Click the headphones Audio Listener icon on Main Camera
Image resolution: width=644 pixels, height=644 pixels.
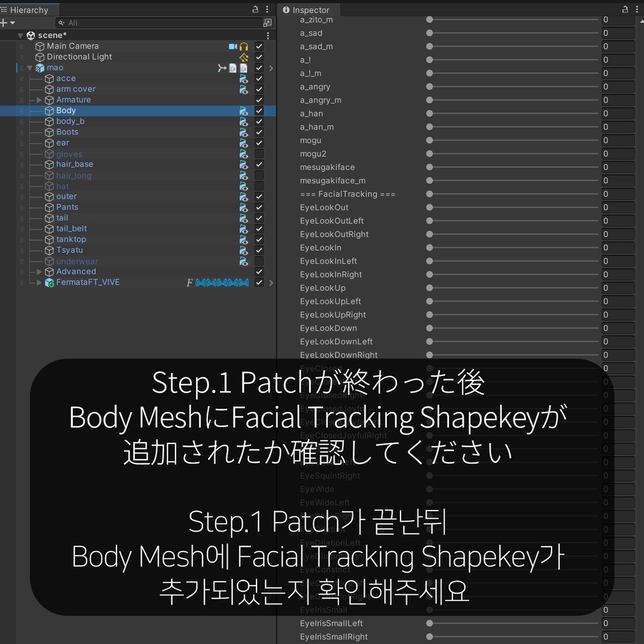point(244,46)
